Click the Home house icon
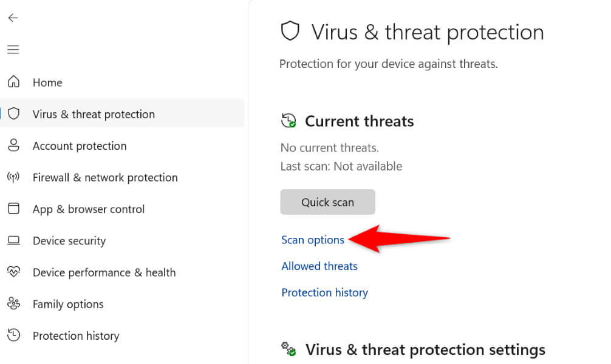Image resolution: width=611 pixels, height=364 pixels. tap(13, 82)
